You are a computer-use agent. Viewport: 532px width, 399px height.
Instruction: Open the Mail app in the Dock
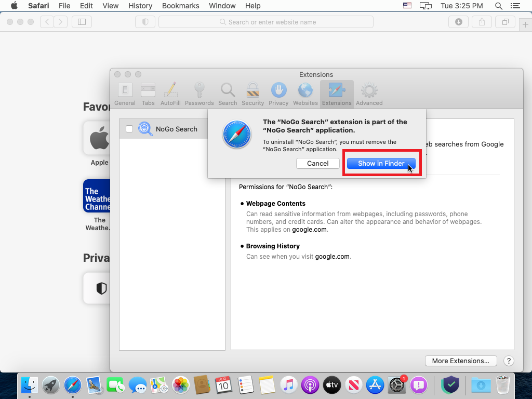[95, 385]
